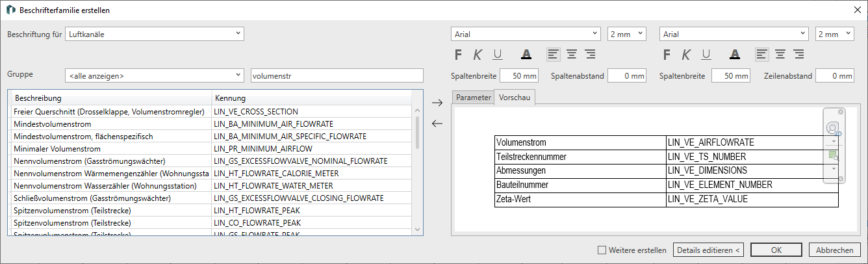Click Details editieren < button
The width and height of the screenshot is (868, 264).
click(x=709, y=250)
